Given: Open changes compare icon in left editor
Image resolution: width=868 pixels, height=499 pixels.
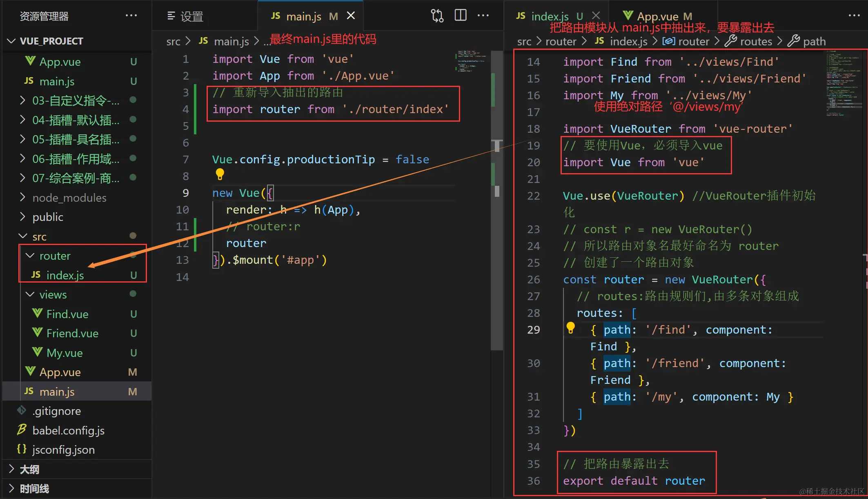Looking at the screenshot, I should 437,16.
